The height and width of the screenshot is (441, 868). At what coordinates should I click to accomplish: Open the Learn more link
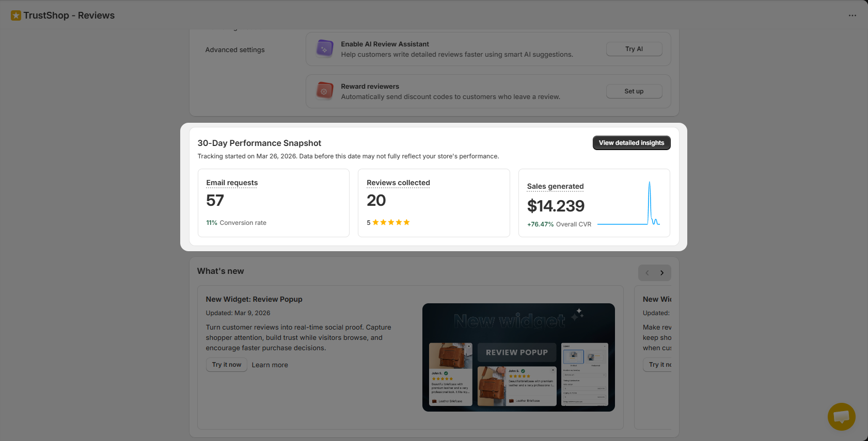click(270, 365)
